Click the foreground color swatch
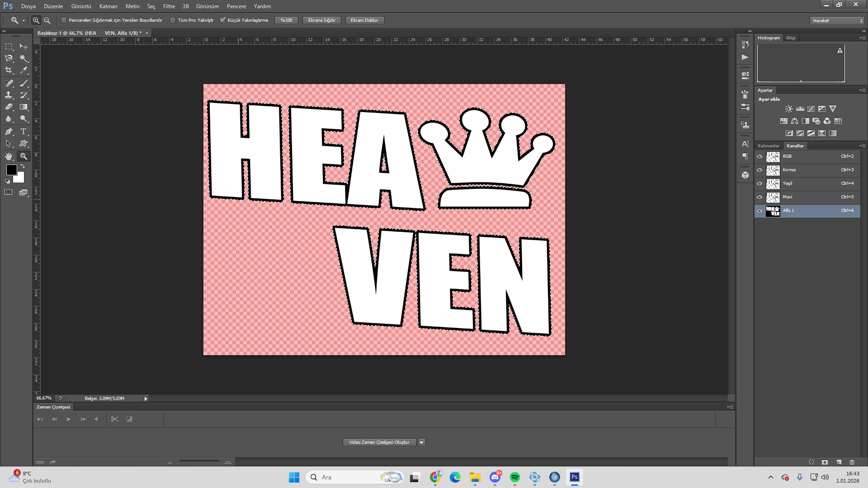 (x=11, y=170)
